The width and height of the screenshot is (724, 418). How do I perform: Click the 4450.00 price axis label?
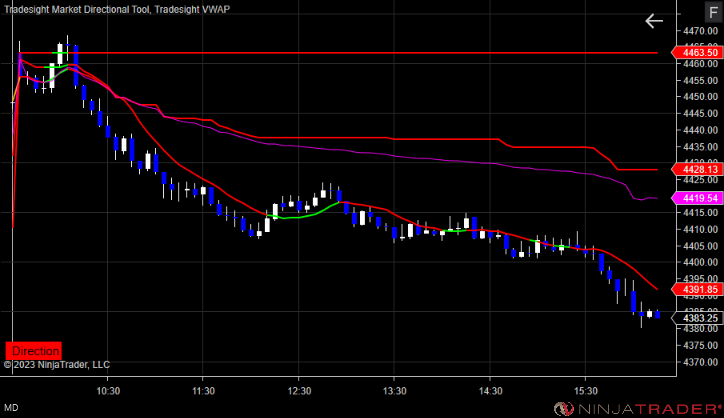coord(700,97)
